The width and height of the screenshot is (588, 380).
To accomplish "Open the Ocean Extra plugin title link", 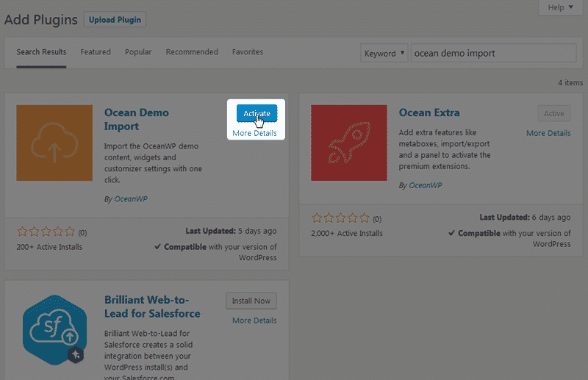I will pos(429,112).
